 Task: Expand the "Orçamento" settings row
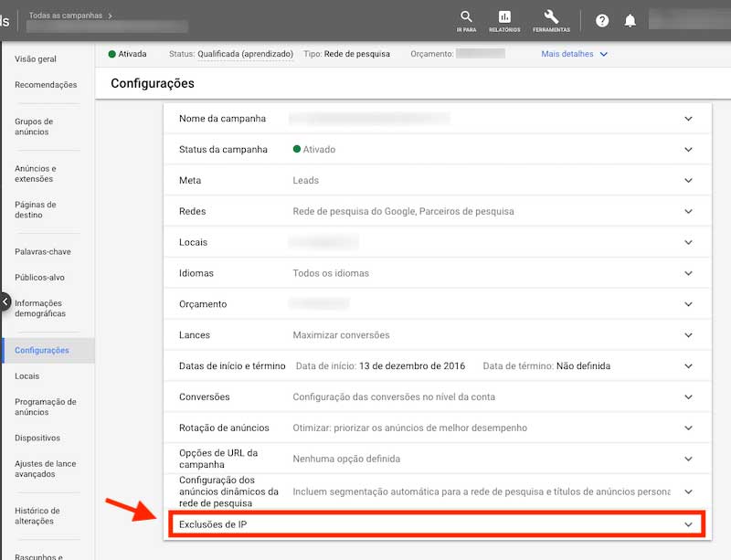click(429, 304)
